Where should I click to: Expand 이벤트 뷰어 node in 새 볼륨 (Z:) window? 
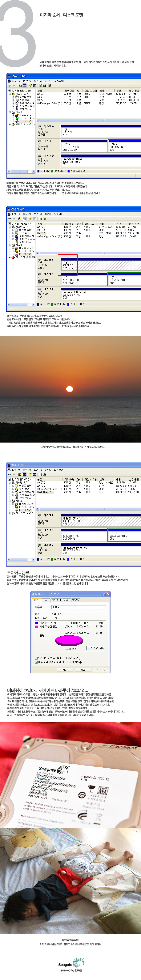13,486
